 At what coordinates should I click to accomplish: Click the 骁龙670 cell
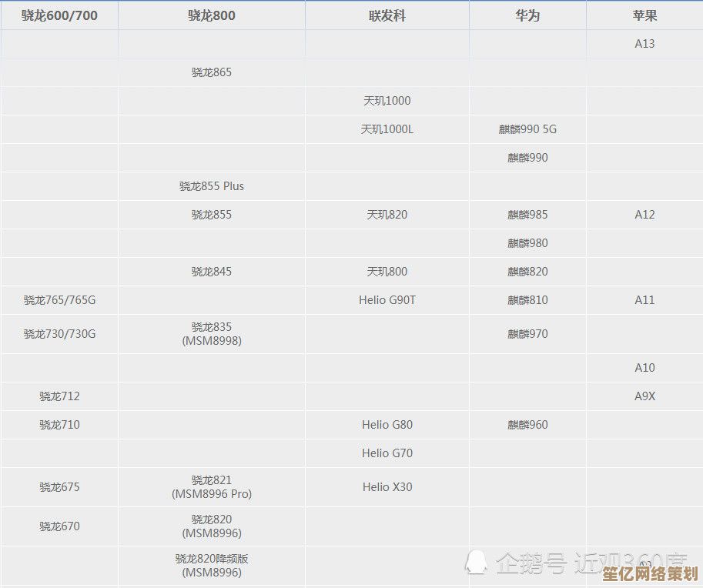[59, 526]
